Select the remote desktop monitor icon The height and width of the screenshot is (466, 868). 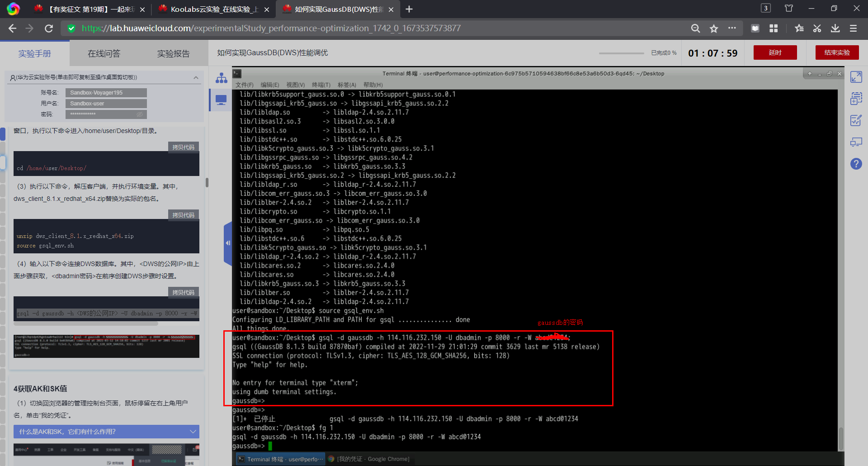click(221, 100)
